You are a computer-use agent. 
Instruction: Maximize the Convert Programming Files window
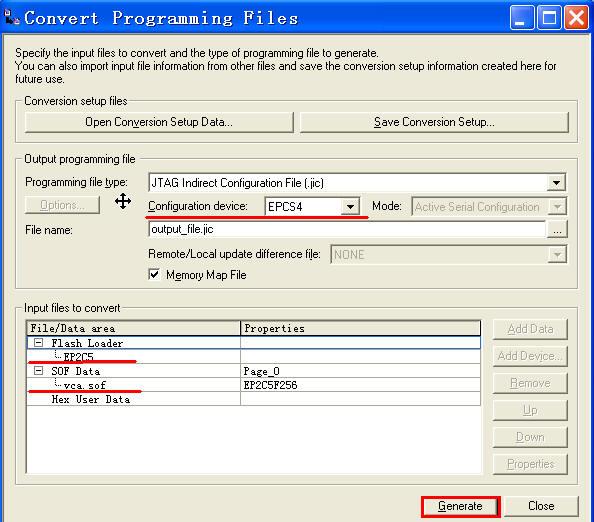point(549,18)
